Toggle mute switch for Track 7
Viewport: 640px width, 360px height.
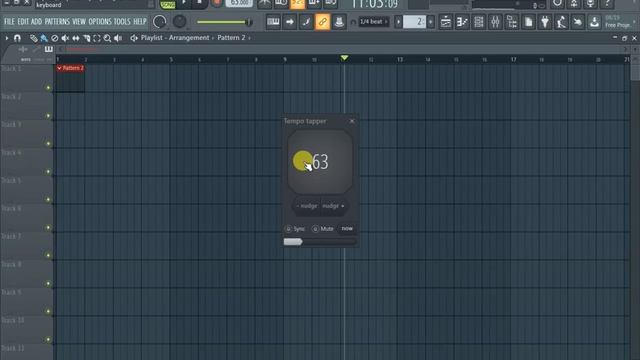pos(48,256)
